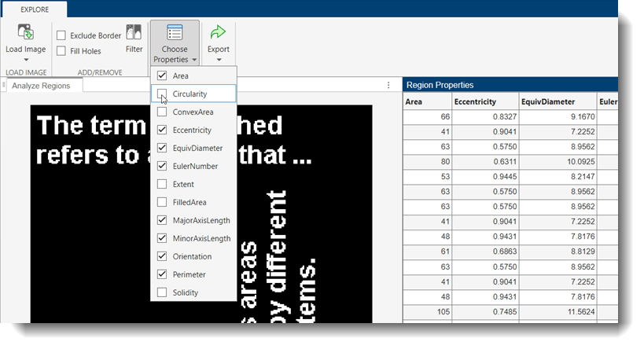Check the Circularity property
Viewport: 644px width, 349px height.
pos(162,94)
